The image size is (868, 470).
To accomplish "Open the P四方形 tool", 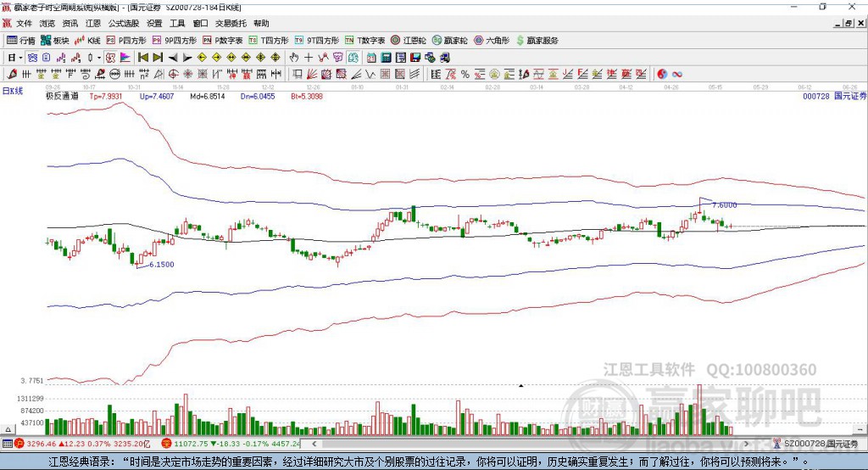I will click(126, 41).
